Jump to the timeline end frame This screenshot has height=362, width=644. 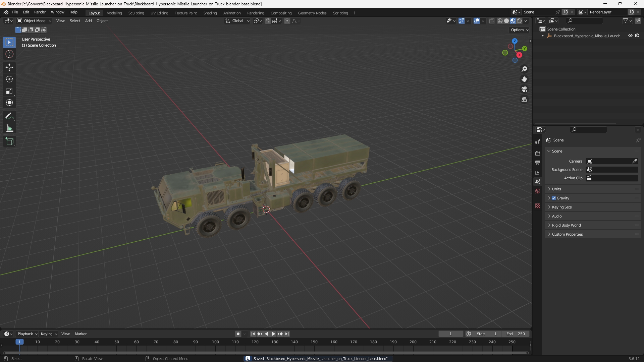287,334
